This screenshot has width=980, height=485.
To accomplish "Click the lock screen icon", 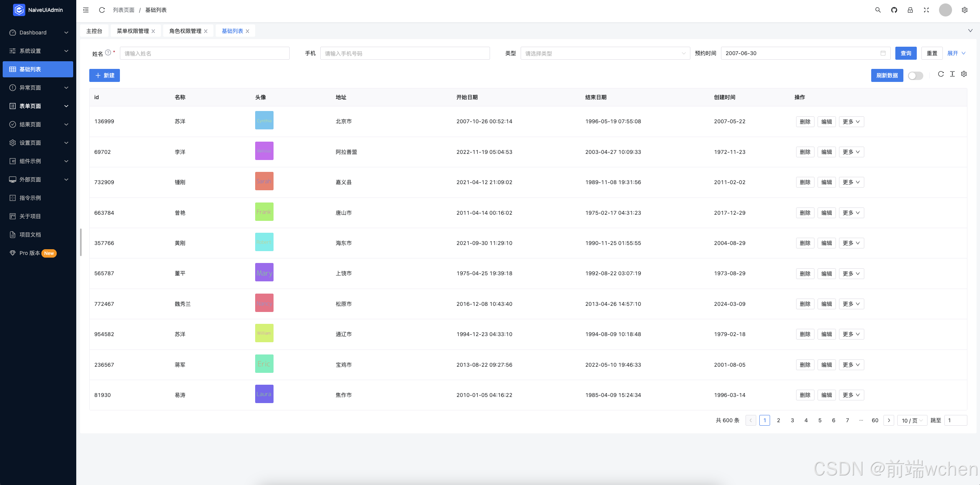I will (x=910, y=10).
